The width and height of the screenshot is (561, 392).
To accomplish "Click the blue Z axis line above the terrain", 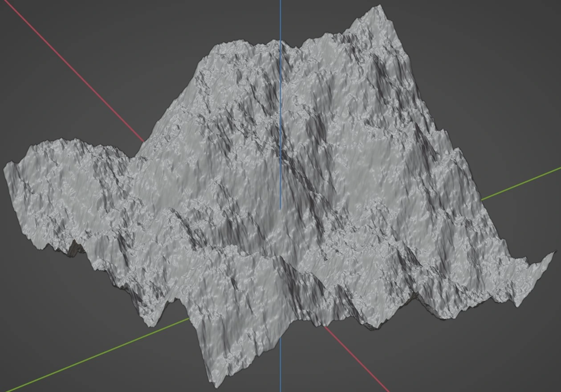I will (x=280, y=20).
